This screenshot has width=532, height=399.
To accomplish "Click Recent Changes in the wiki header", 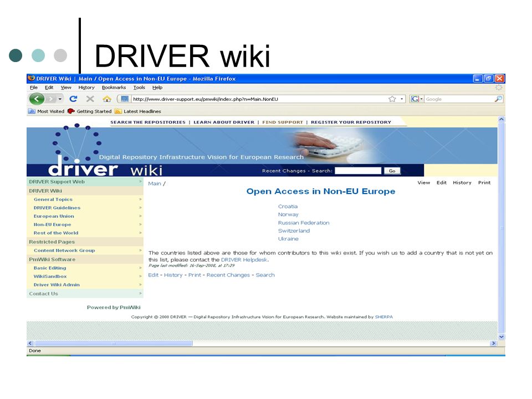I will coord(284,171).
